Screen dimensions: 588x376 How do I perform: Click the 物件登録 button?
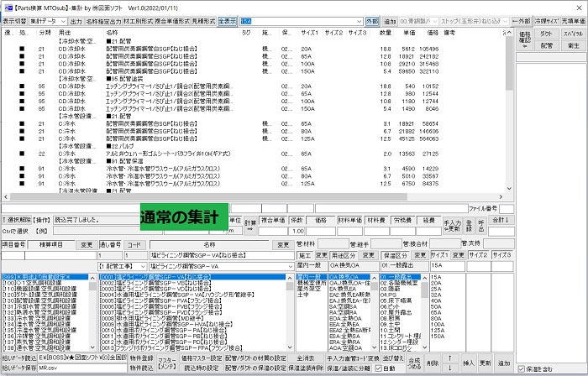(141, 358)
